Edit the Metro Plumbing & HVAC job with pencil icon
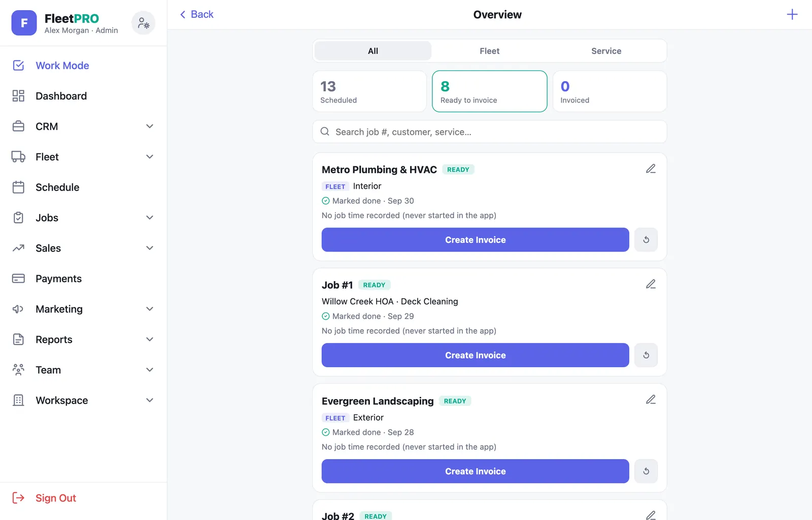Viewport: 812px width, 520px height. click(651, 168)
